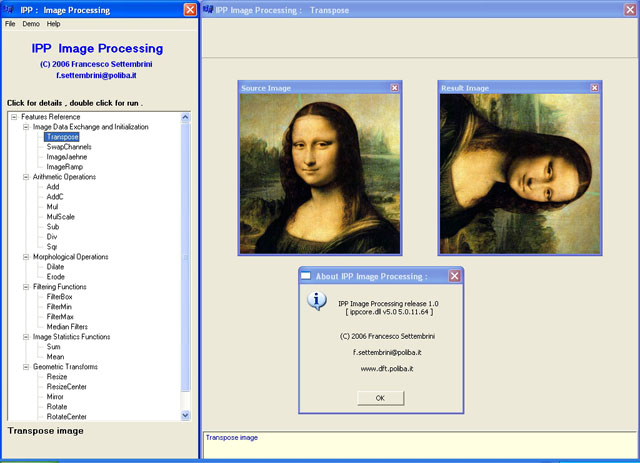Click the Transpose image description text box

[420, 445]
